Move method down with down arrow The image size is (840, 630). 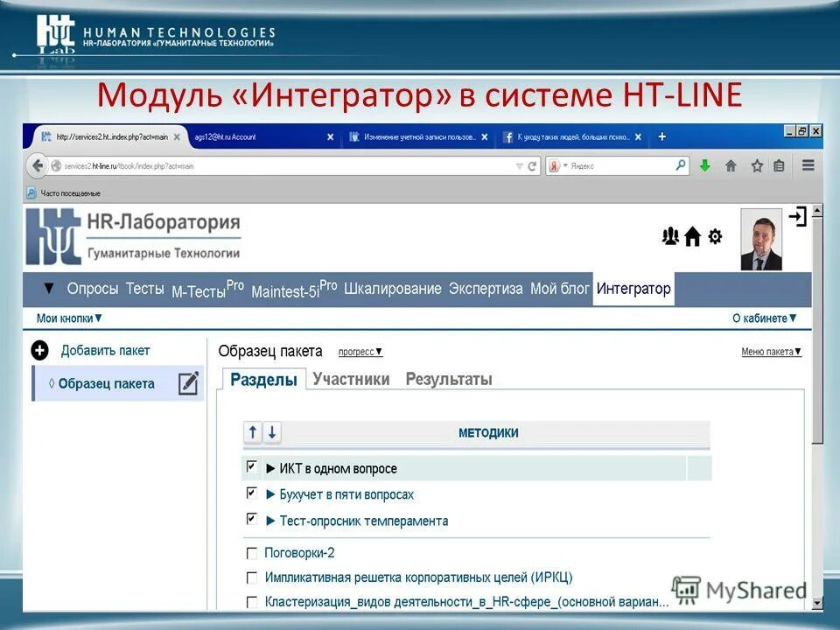[272, 431]
